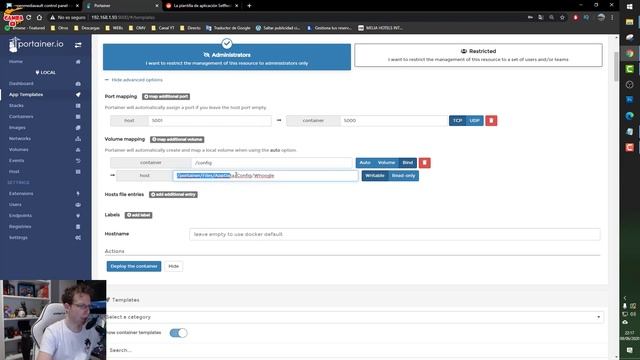The width and height of the screenshot is (640, 360).
Task: Click the Endpoints plug icon
Action: click(78, 216)
